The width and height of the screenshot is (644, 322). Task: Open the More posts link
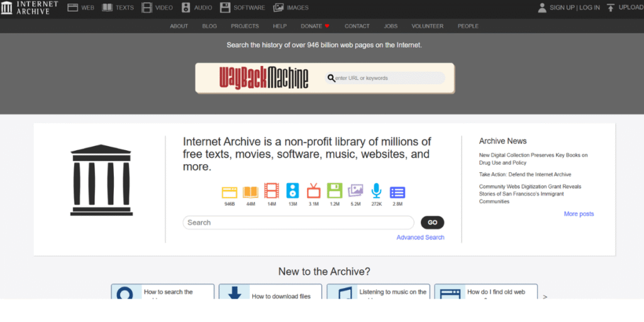point(579,214)
